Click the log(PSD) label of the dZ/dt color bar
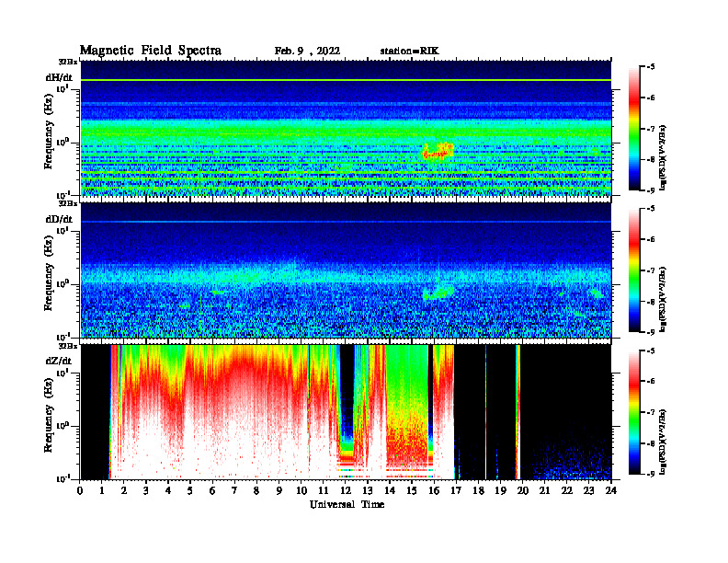Viewport: 728px width, 563px height. 663,441
